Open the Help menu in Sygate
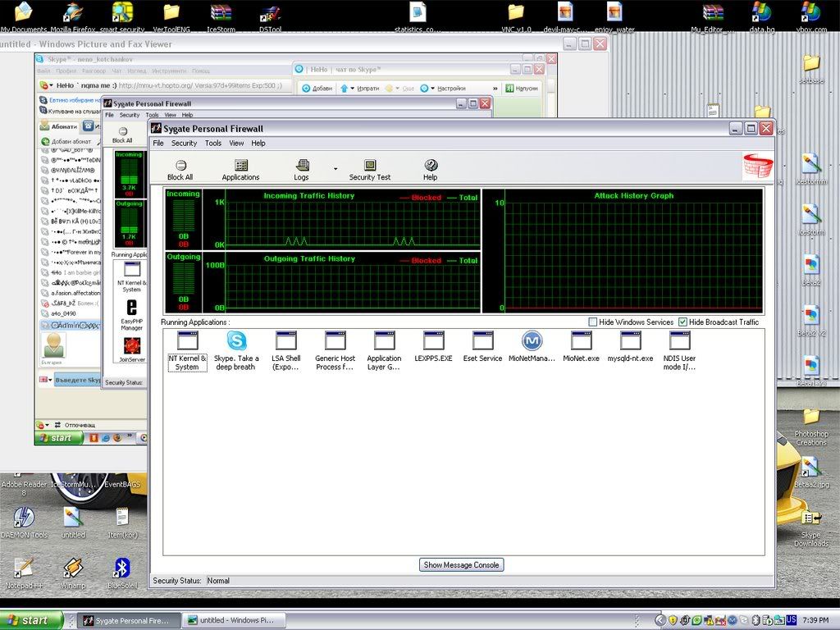The height and width of the screenshot is (630, 840). [x=258, y=143]
